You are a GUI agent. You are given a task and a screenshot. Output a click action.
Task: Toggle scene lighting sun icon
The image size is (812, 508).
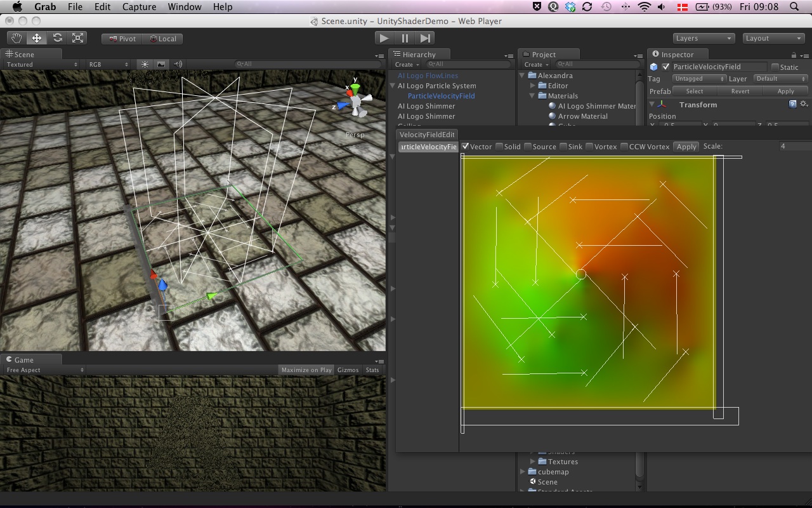pyautogui.click(x=145, y=64)
